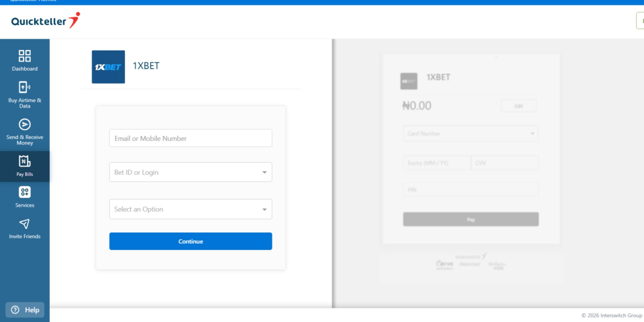The width and height of the screenshot is (644, 322).
Task: Select the Services grid icon
Action: click(x=24, y=192)
